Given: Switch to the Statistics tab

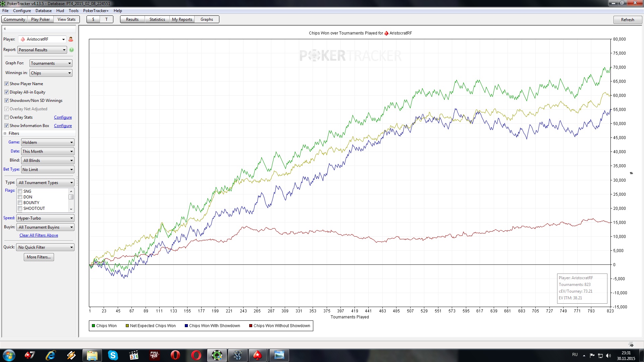Looking at the screenshot, I should coord(157,19).
